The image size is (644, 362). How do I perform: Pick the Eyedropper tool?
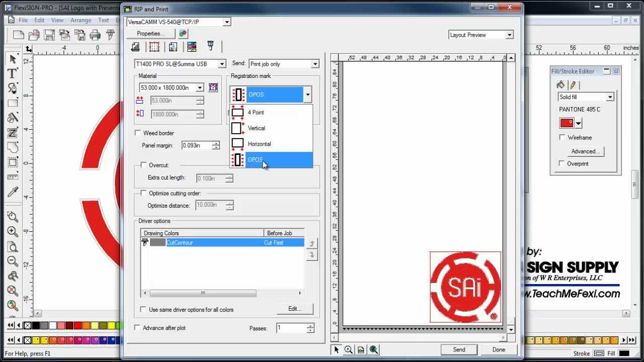click(13, 192)
